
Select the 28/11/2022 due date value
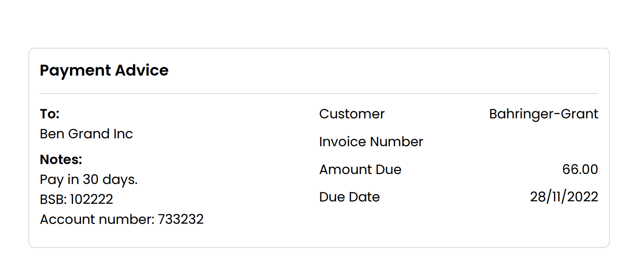(564, 197)
